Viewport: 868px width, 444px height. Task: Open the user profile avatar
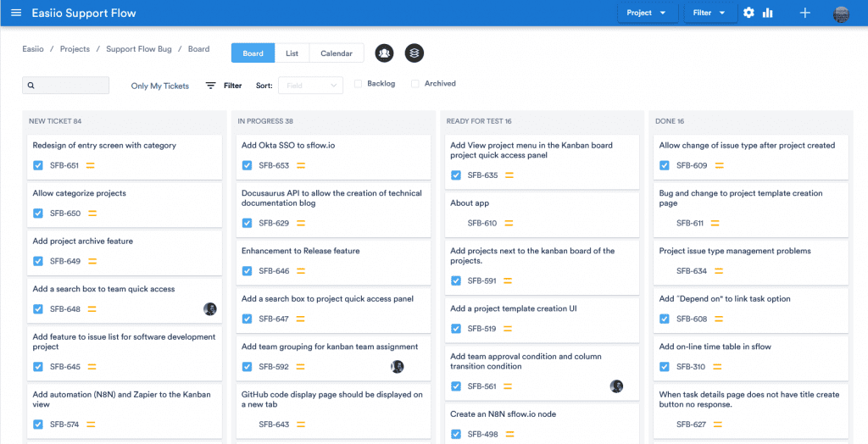[841, 14]
